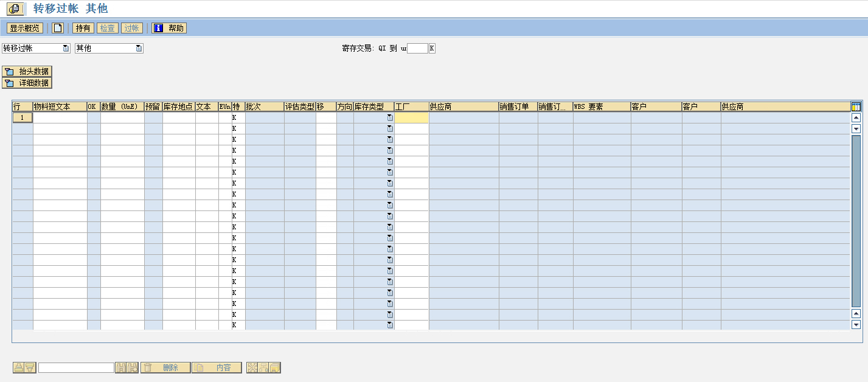Click the 显示概览 button

(x=25, y=28)
